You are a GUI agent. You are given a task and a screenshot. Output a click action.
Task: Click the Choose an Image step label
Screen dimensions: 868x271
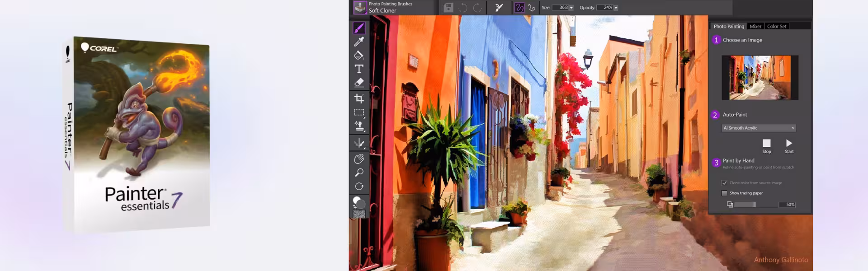742,40
